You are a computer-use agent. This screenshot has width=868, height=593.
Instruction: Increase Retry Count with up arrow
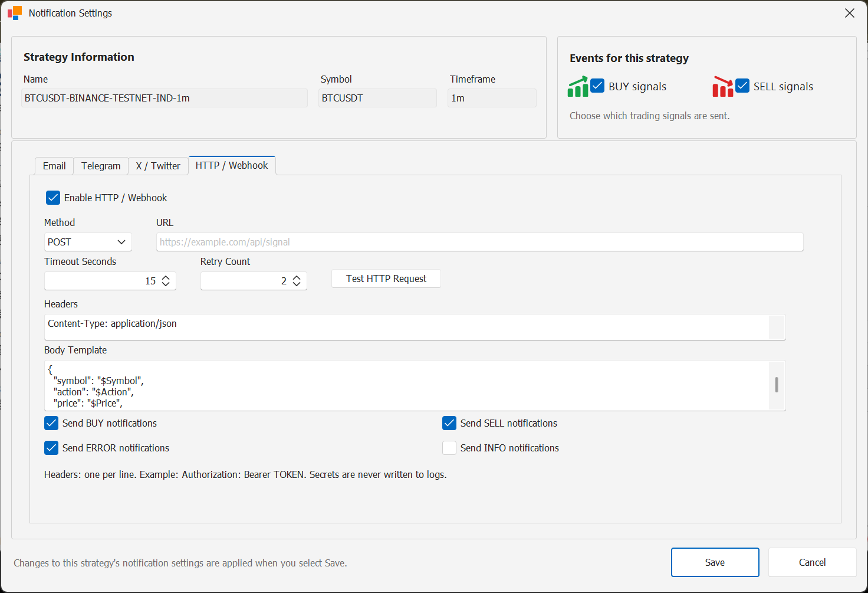click(x=297, y=277)
